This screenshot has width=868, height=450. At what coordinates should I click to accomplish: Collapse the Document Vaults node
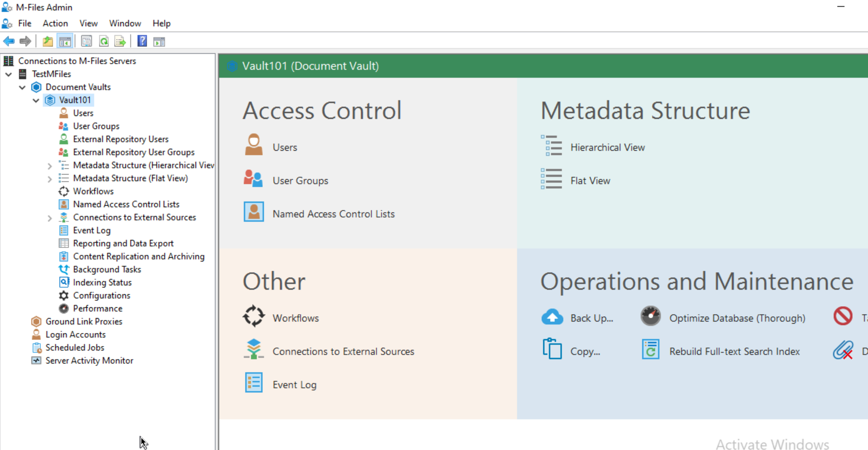click(22, 88)
